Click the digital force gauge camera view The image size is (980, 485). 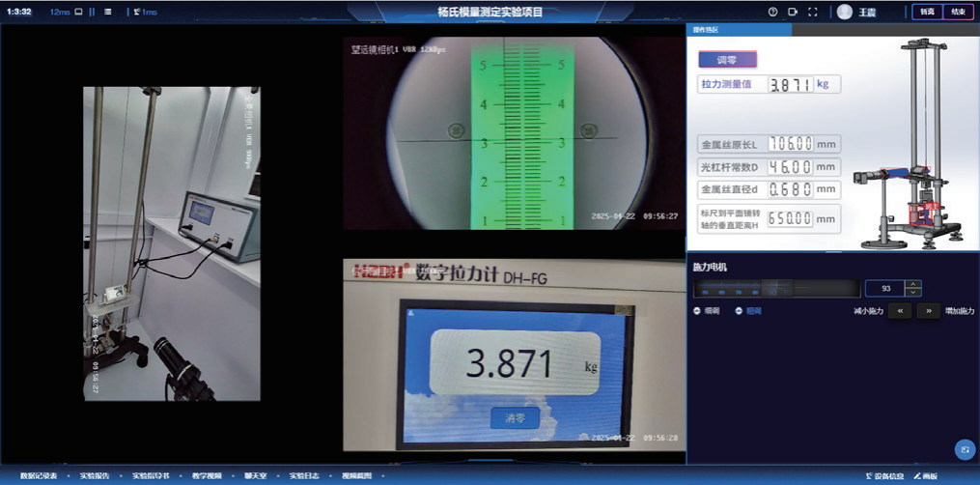coord(514,355)
